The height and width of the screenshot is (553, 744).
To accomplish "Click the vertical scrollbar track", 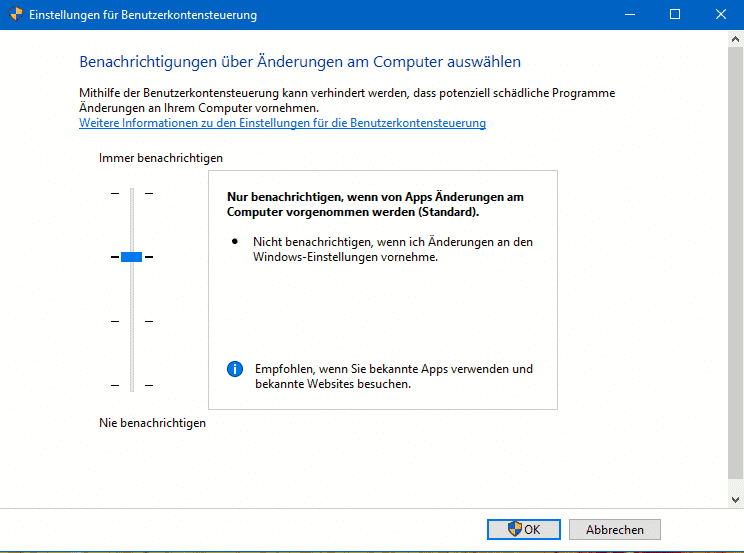I will coord(735,270).
